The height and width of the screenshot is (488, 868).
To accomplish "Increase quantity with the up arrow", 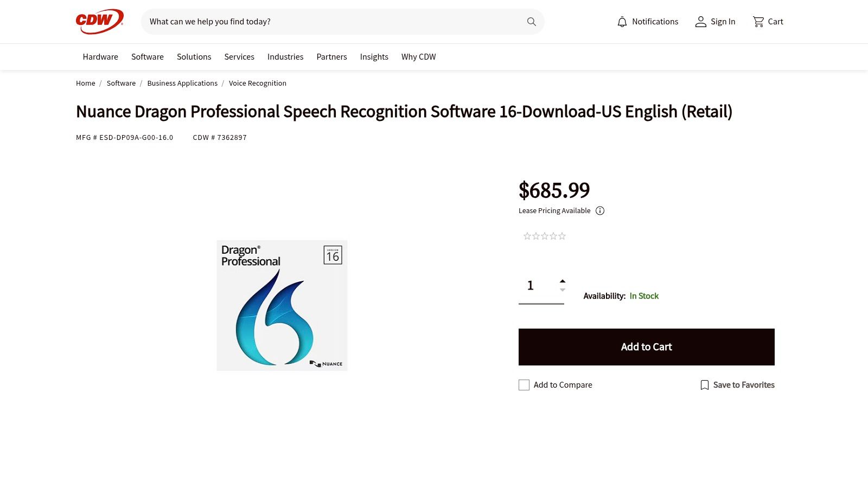I will coord(563,281).
